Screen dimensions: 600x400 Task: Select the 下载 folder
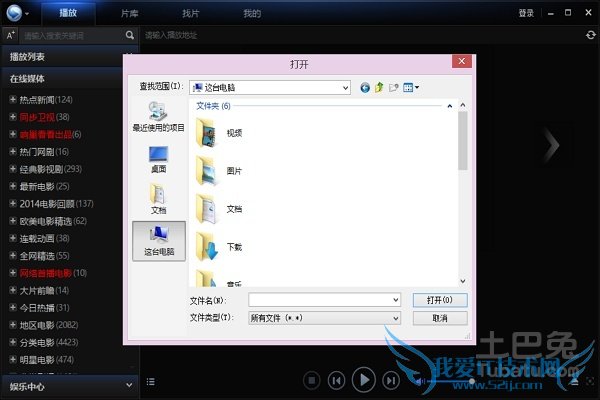pos(219,247)
